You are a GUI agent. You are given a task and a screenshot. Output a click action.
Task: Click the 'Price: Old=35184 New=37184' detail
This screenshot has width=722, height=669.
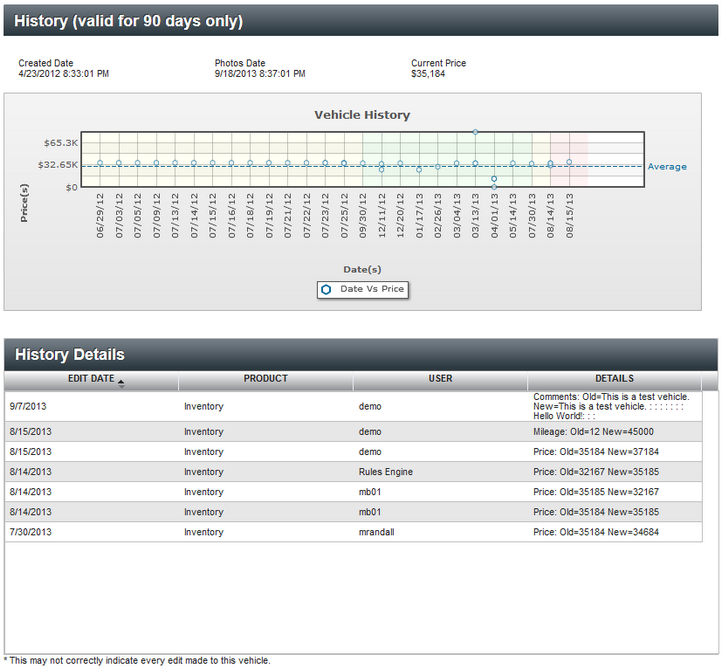(x=596, y=452)
